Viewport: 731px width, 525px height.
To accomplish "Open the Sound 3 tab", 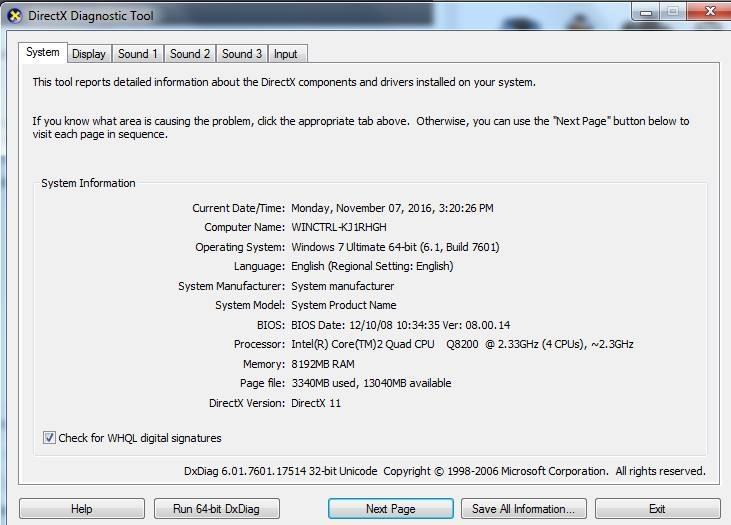I will (241, 54).
